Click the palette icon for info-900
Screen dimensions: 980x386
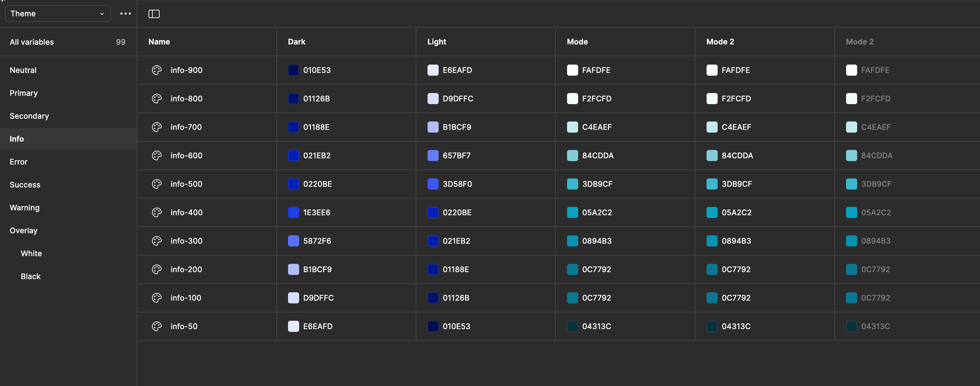pyautogui.click(x=157, y=70)
